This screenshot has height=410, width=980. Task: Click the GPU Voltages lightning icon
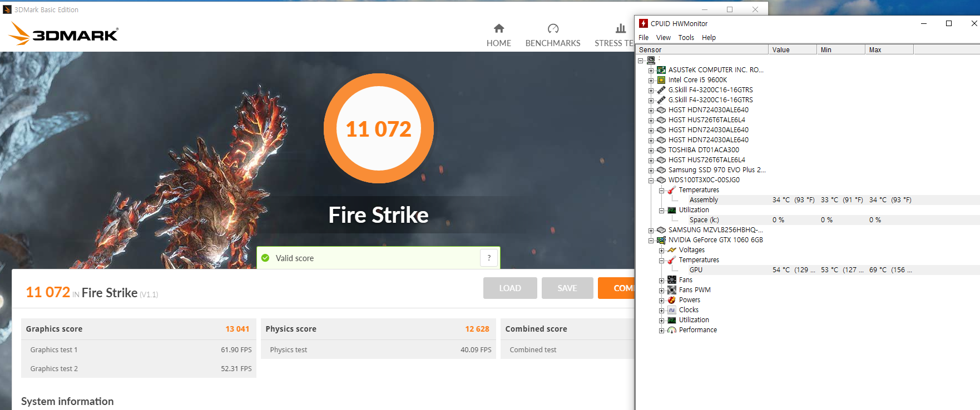[x=672, y=250]
